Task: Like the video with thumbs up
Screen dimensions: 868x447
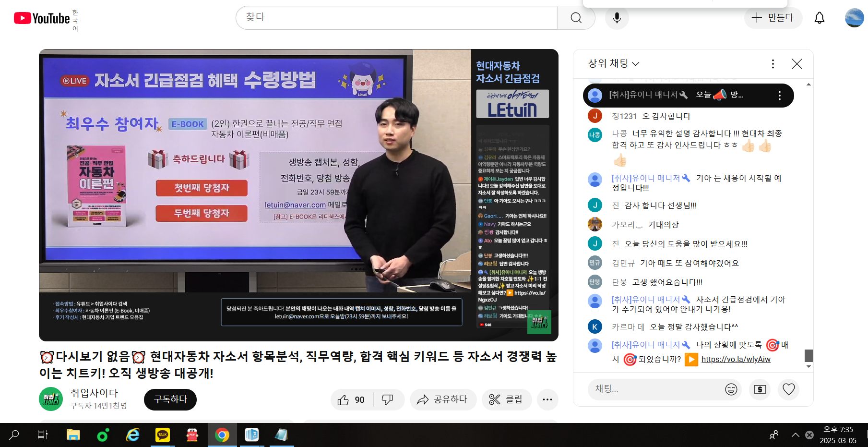Action: 351,400
